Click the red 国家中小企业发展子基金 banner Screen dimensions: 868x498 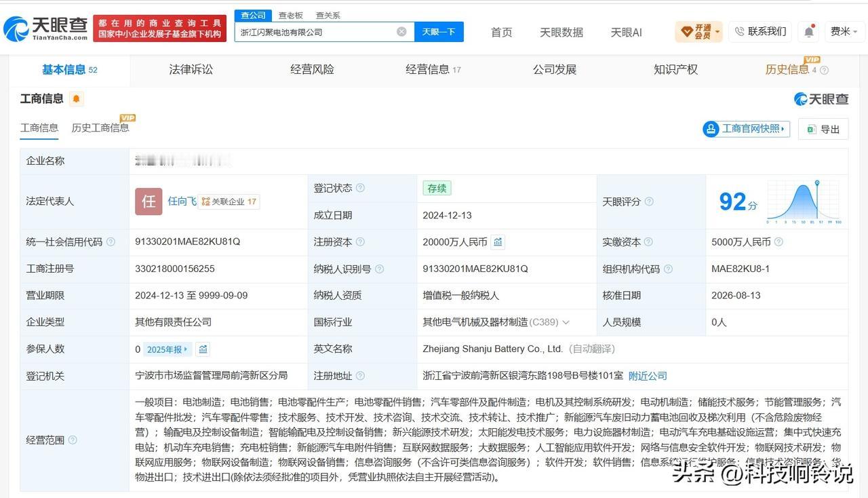tap(160, 28)
